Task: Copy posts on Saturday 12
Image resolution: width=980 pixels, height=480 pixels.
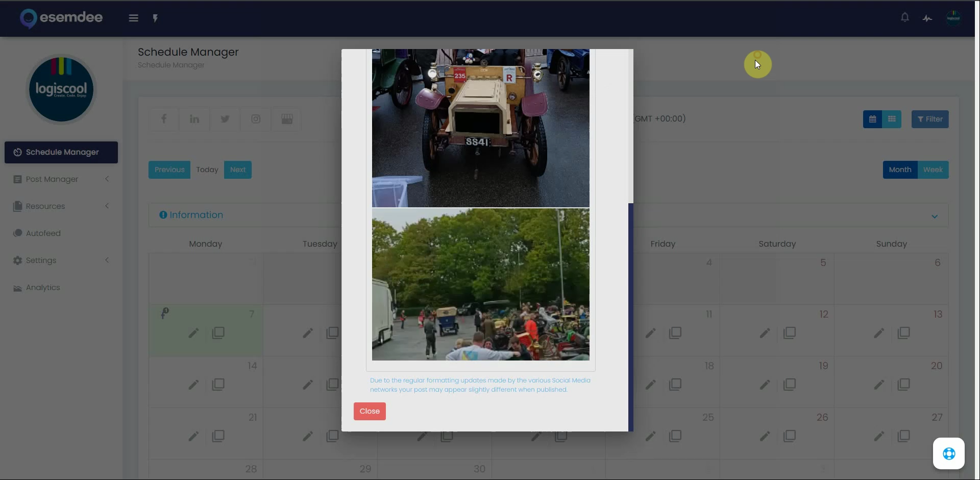Action: point(790,333)
